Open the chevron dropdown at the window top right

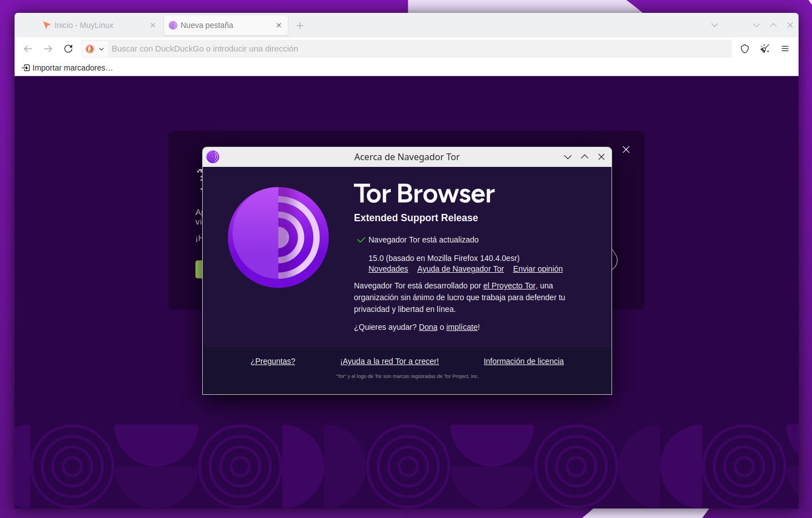(714, 25)
